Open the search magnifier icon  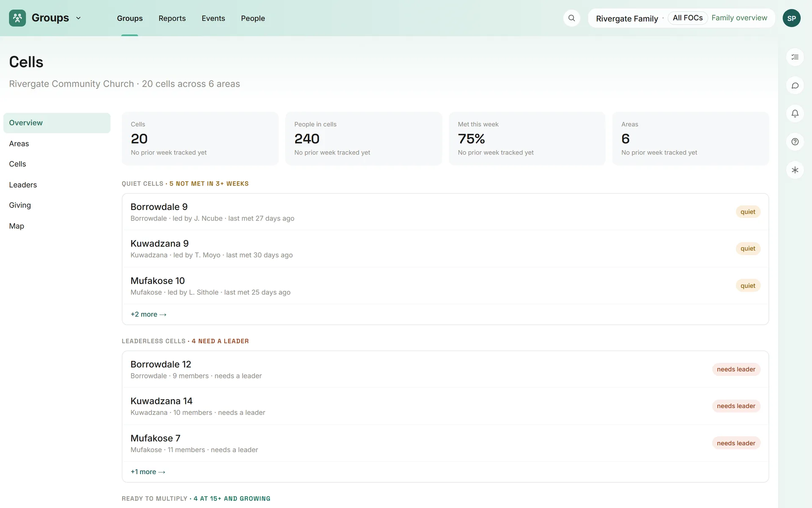(571, 18)
